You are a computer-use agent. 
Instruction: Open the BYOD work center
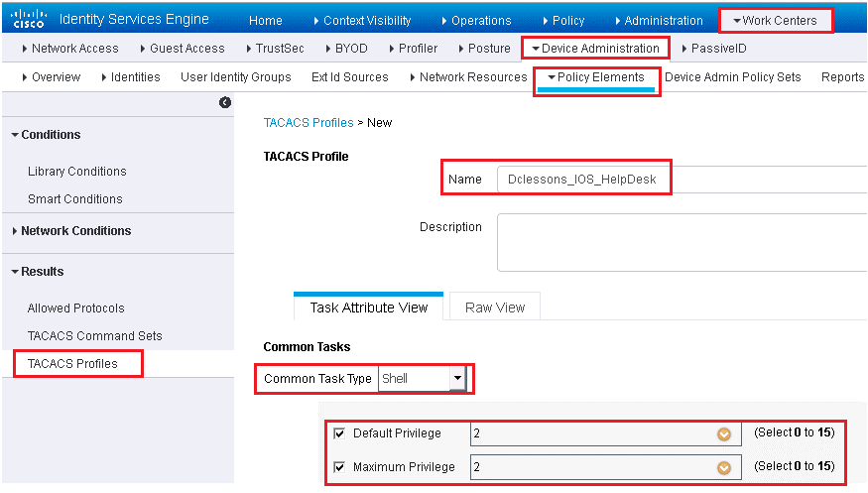(346, 49)
